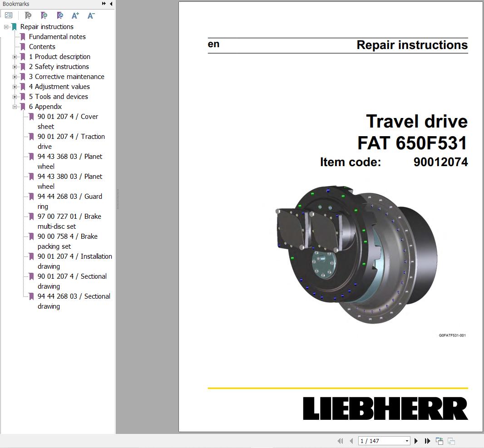Image resolution: width=484 pixels, height=448 pixels.
Task: Click the Liebherr logo on the page
Action: click(x=385, y=408)
